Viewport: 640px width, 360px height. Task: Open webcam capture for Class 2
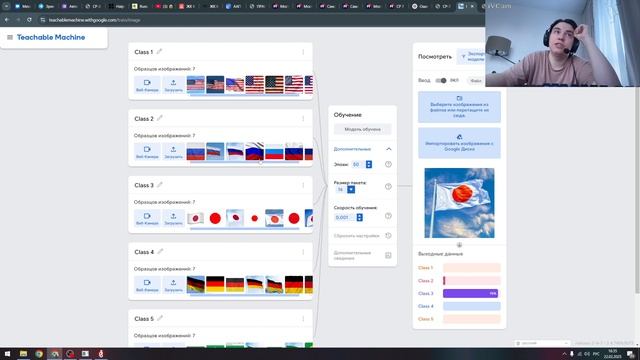147,152
